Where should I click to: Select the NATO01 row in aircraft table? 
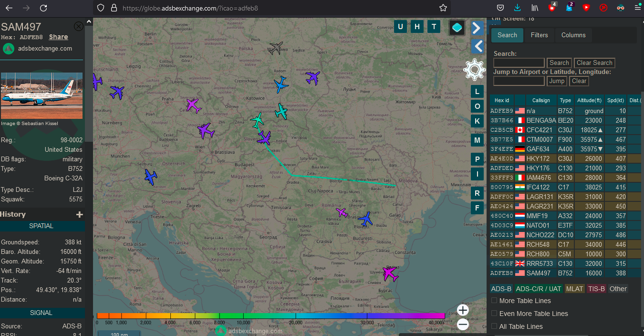(x=565, y=225)
